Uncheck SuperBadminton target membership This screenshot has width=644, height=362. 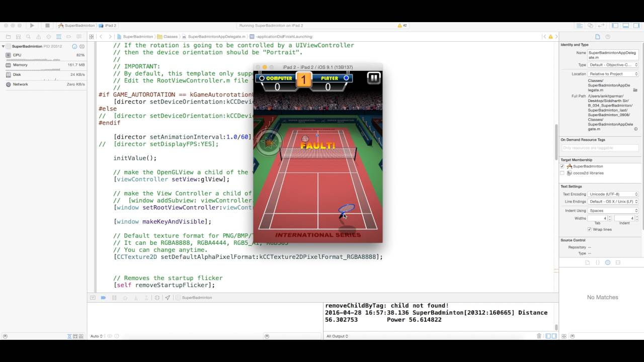tap(562, 166)
